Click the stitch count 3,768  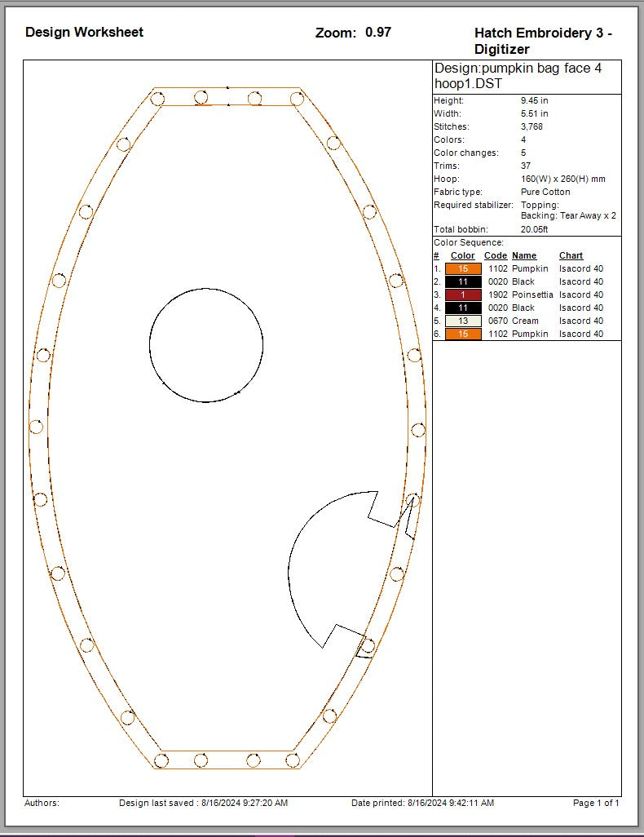532,126
